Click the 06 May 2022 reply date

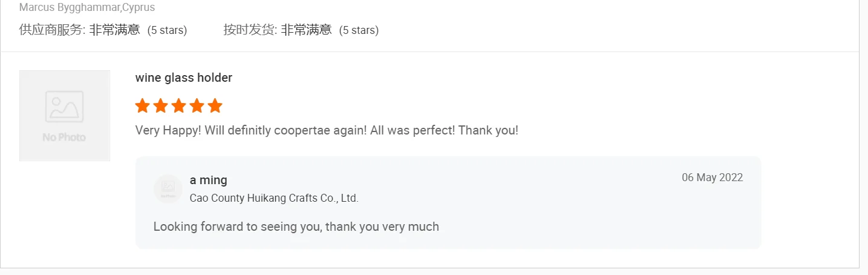pos(712,177)
